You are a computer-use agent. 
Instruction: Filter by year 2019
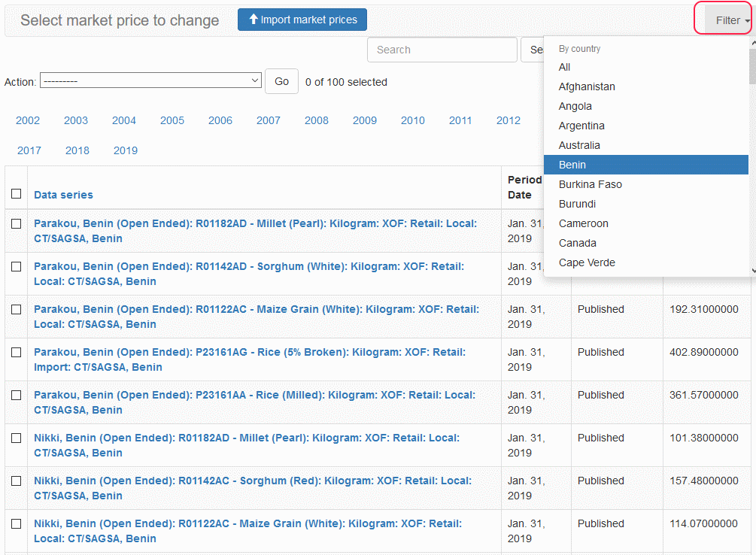[x=126, y=150]
